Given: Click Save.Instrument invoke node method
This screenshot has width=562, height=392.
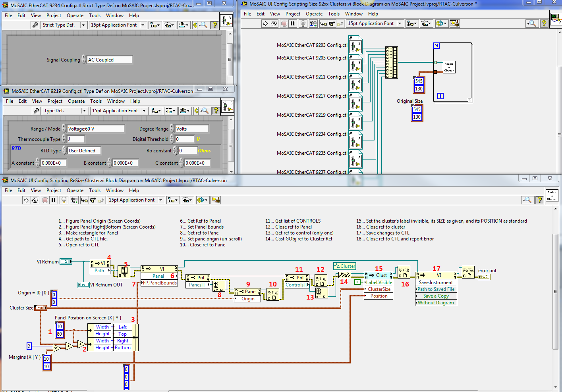Looking at the screenshot, I should click(x=436, y=282).
